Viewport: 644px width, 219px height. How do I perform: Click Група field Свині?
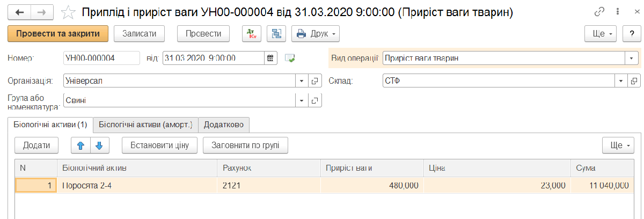click(x=179, y=100)
